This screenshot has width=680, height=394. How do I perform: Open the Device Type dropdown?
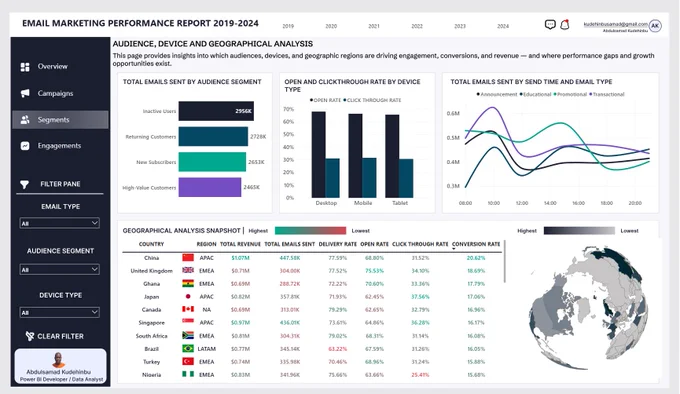pyautogui.click(x=59, y=313)
